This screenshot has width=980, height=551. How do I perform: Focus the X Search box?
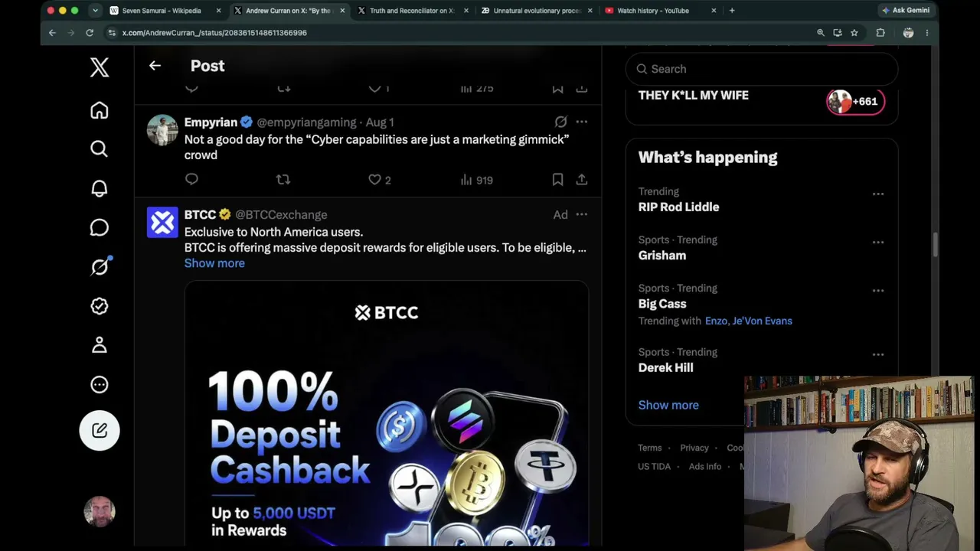pyautogui.click(x=762, y=69)
